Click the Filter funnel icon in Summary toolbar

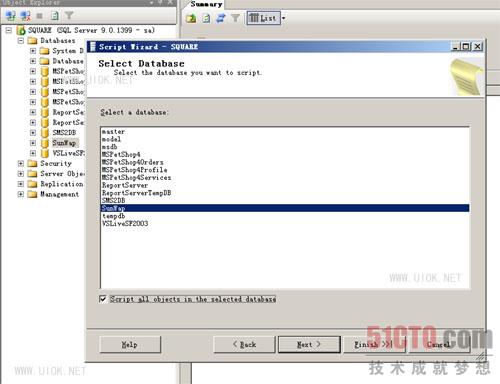pyautogui.click(x=235, y=18)
